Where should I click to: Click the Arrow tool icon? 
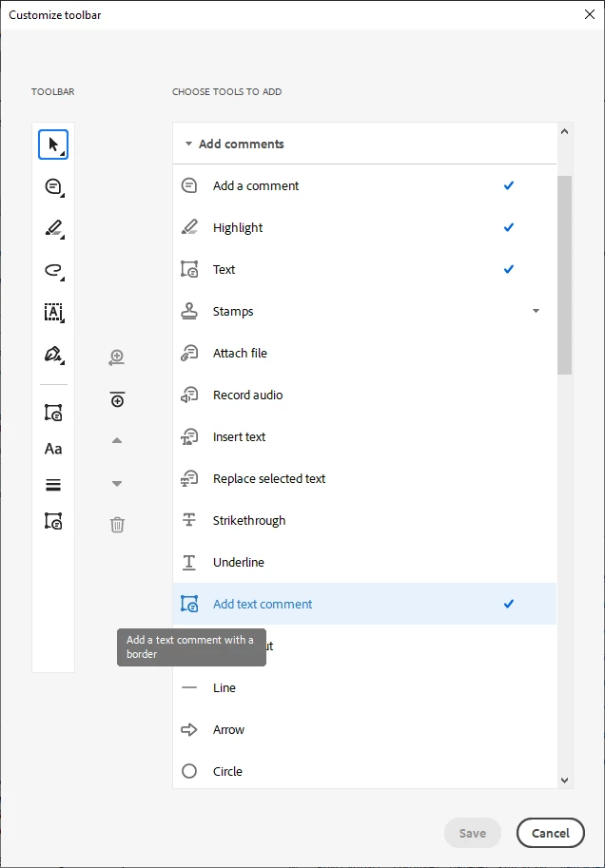point(189,729)
